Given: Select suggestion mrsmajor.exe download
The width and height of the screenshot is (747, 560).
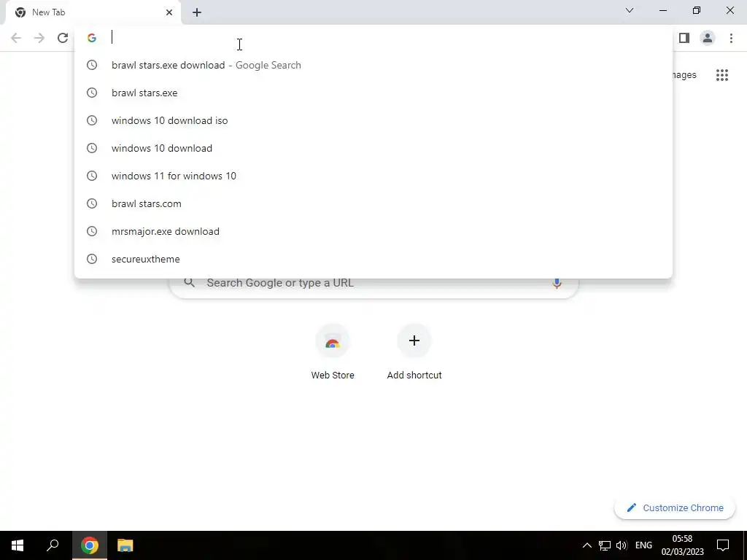Looking at the screenshot, I should pyautogui.click(x=373, y=231).
